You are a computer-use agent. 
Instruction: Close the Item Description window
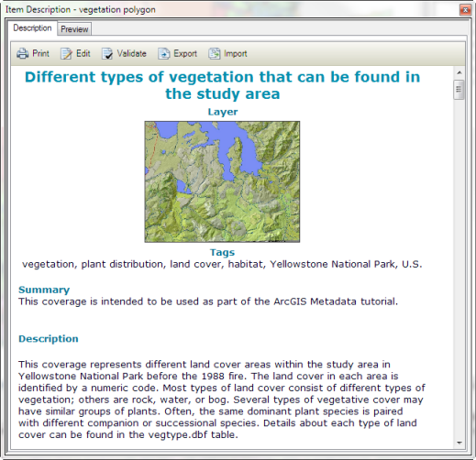(x=465, y=10)
